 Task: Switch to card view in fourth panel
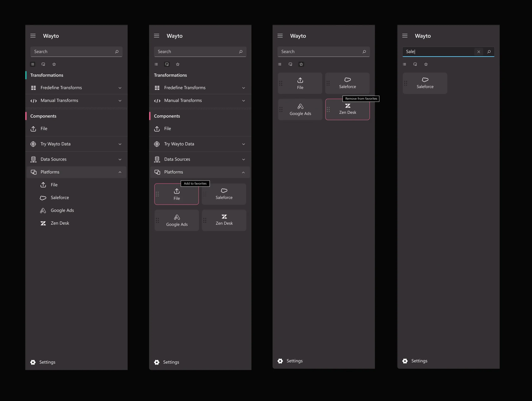point(415,64)
